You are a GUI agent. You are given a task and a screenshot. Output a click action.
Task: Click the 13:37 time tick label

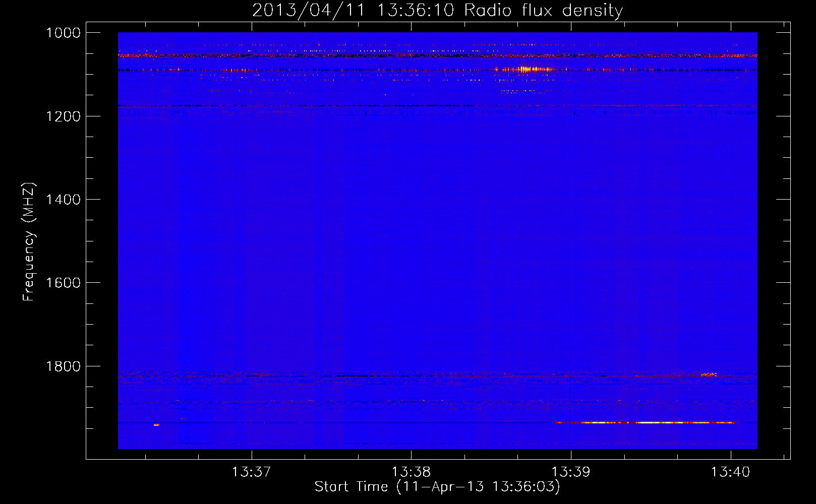point(251,472)
